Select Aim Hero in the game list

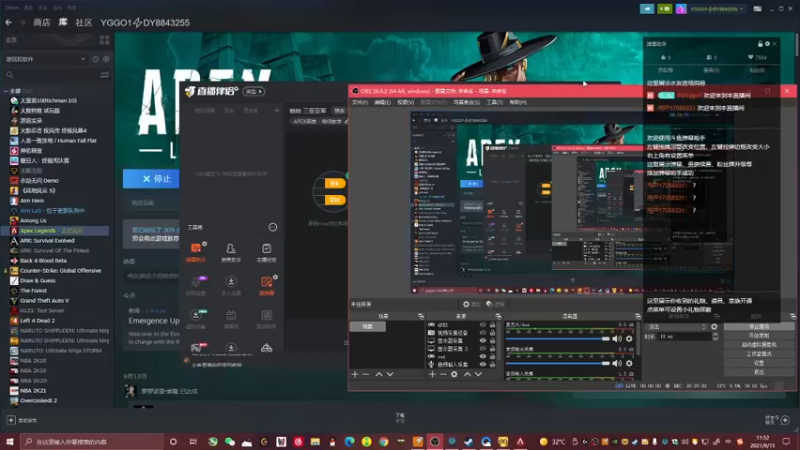click(32, 201)
